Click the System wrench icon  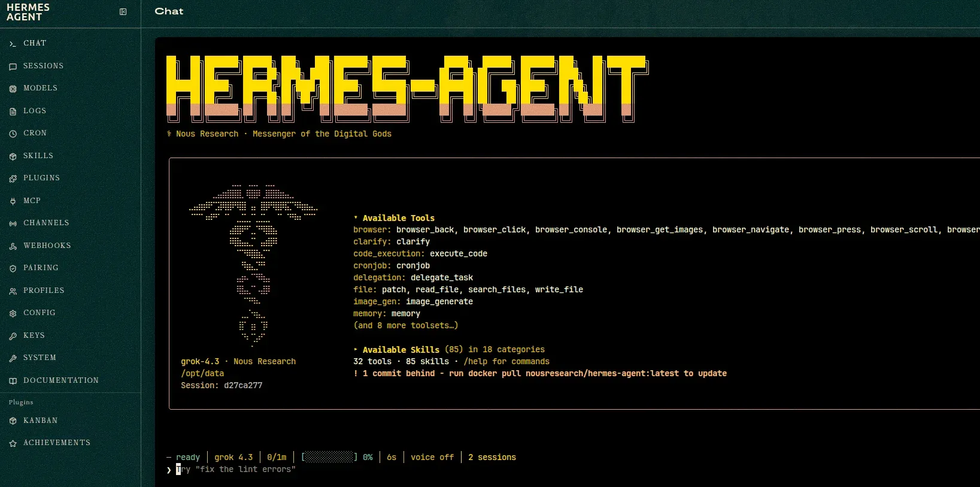tap(13, 358)
